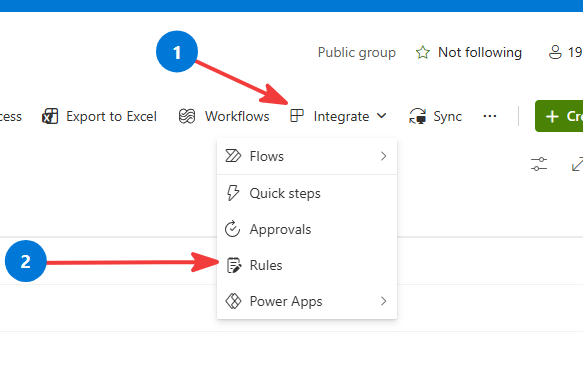Open the members person icon
Image resolution: width=583 pixels, height=368 pixels.
[x=555, y=52]
